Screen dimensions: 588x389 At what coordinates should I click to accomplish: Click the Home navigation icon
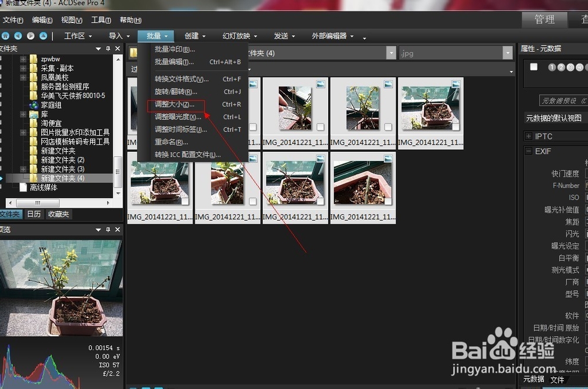(6, 36)
